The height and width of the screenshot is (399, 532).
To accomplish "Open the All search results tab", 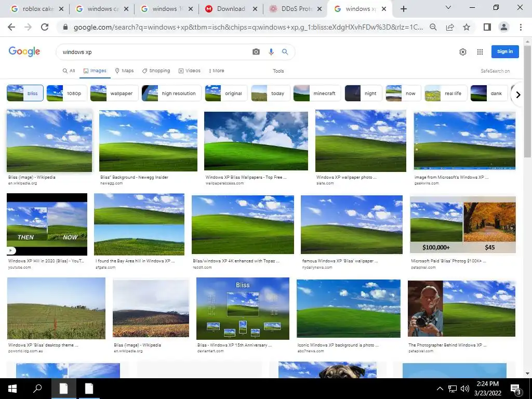I will coord(69,71).
